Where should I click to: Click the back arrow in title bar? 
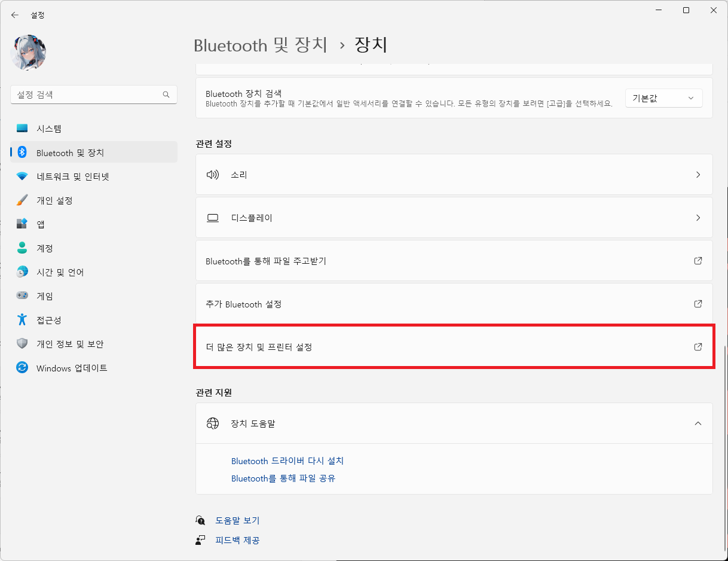point(15,15)
